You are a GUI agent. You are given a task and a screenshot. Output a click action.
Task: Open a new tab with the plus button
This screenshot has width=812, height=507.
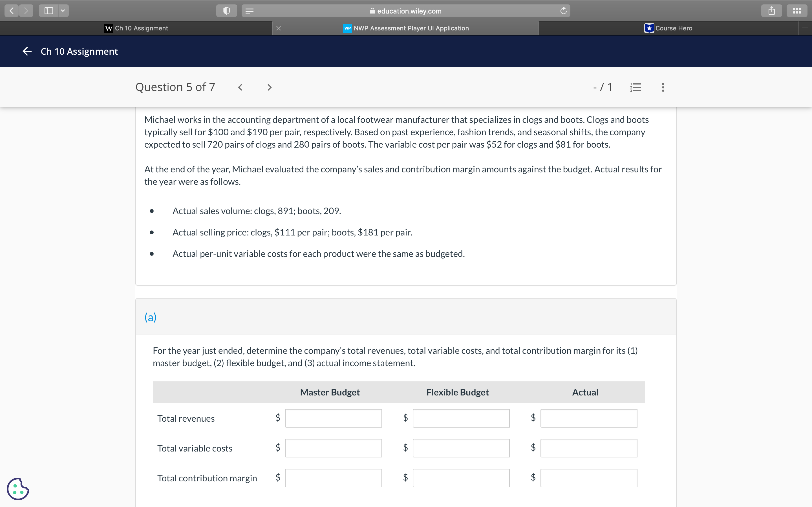(805, 28)
